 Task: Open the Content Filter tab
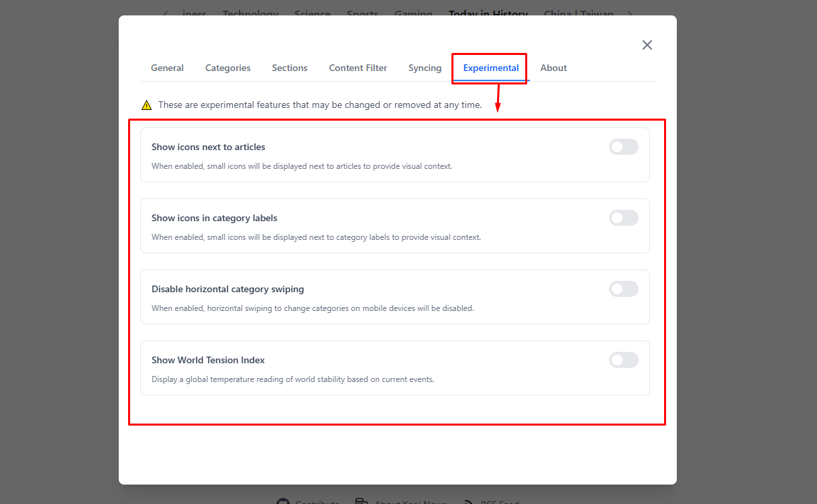pyautogui.click(x=358, y=68)
